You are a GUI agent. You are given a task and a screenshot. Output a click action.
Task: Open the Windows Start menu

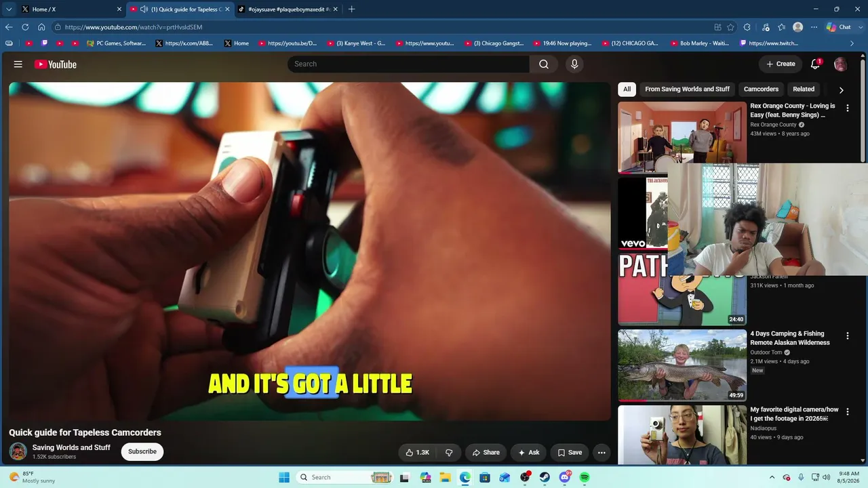tap(284, 477)
